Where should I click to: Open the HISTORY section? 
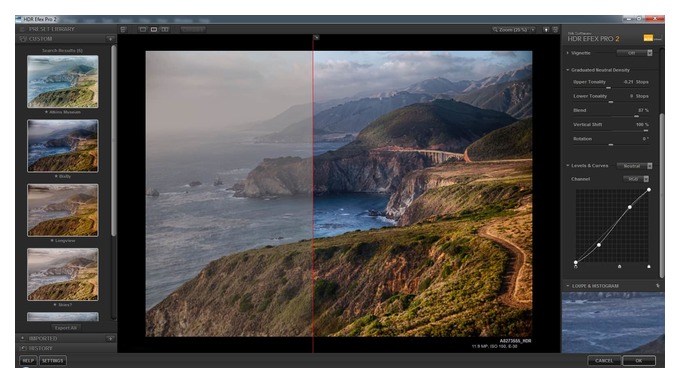[x=66, y=348]
